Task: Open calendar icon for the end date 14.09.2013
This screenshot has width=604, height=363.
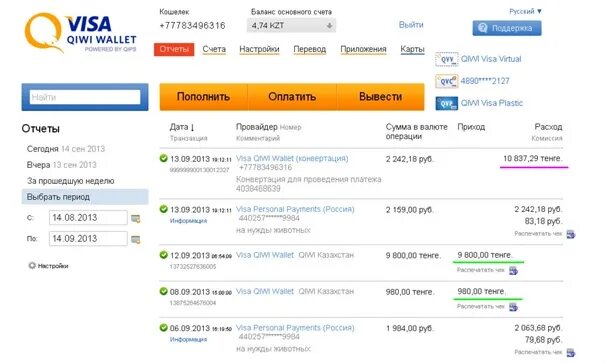Action: click(136, 239)
